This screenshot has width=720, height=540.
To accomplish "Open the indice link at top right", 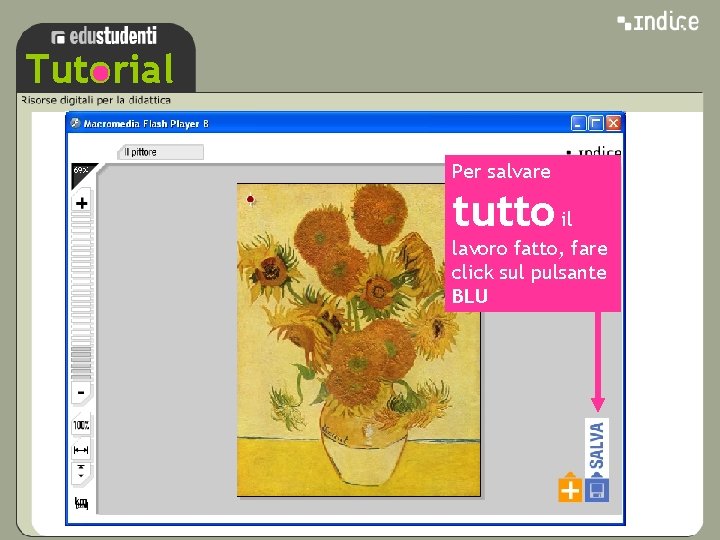I will tap(658, 22).
